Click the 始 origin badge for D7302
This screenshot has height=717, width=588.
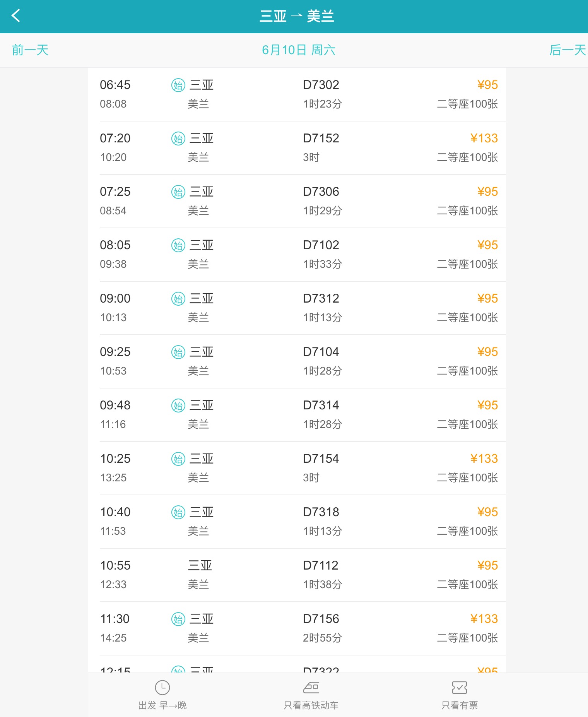pyautogui.click(x=178, y=85)
